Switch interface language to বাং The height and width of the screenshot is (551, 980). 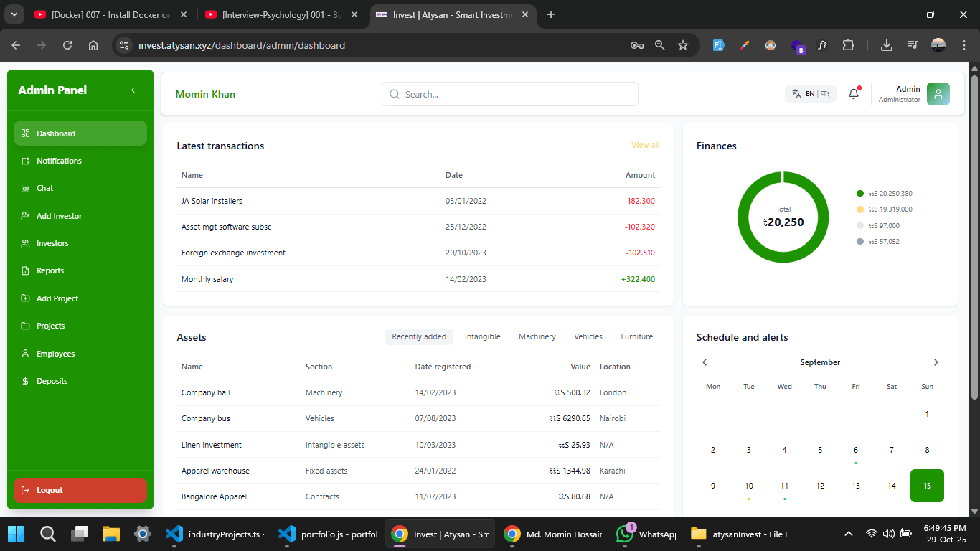click(x=824, y=93)
